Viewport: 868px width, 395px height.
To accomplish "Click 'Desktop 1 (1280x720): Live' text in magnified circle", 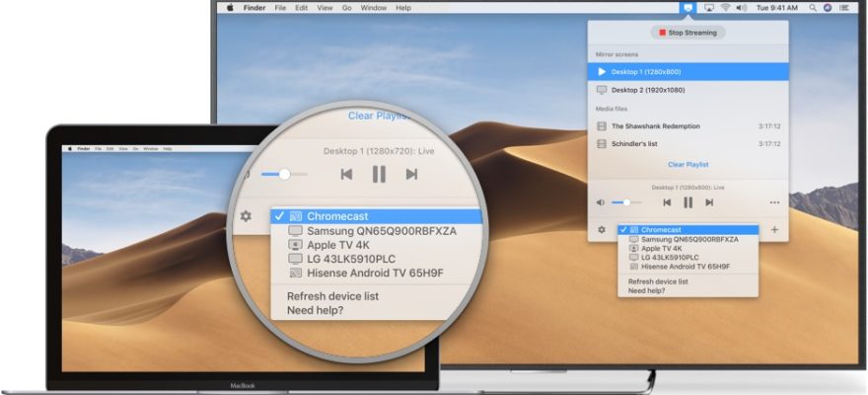I will pyautogui.click(x=379, y=151).
